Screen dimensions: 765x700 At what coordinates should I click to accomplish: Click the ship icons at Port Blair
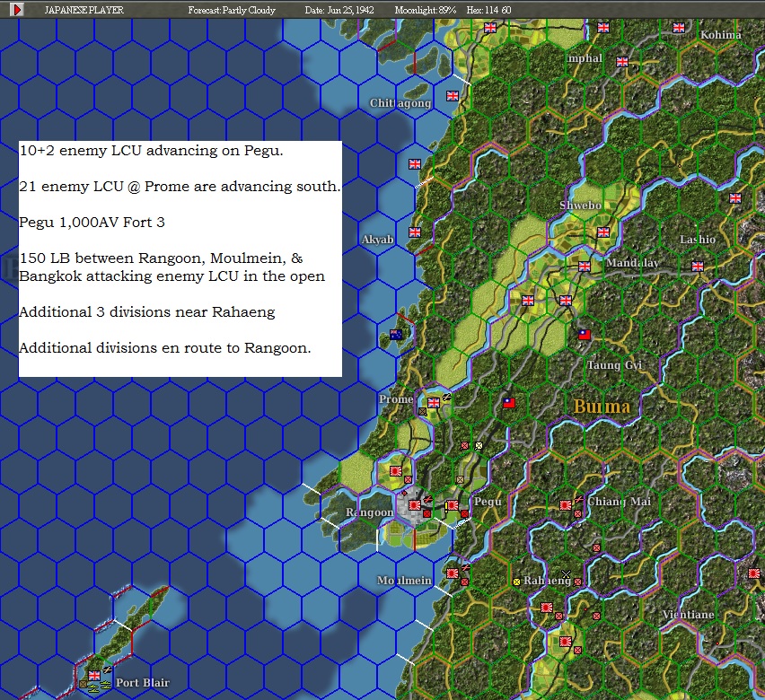(100, 687)
